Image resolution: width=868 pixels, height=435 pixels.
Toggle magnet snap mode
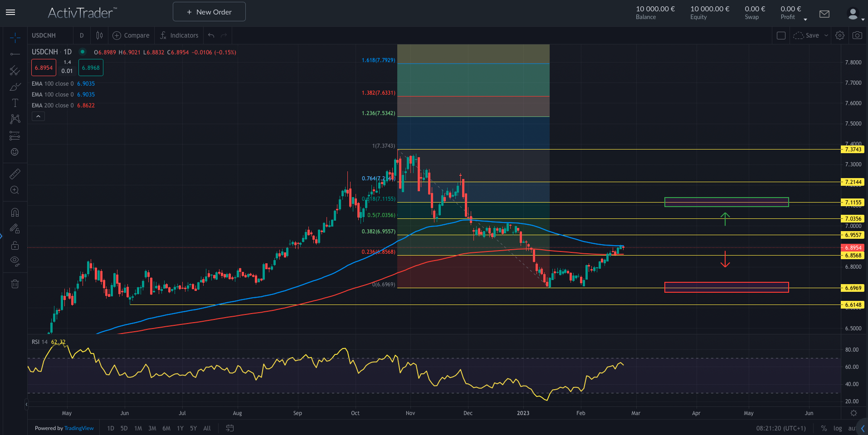pos(15,212)
